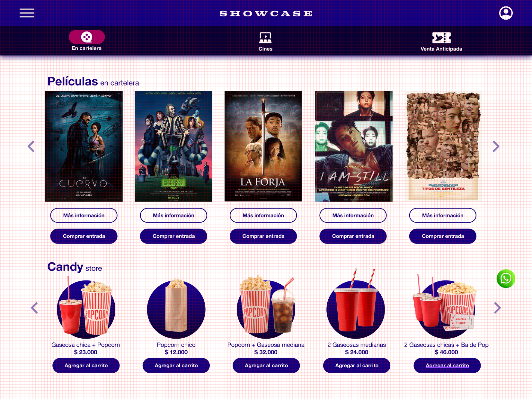
Task: Open the Venta Anticipada ticket icon
Action: coord(441,38)
